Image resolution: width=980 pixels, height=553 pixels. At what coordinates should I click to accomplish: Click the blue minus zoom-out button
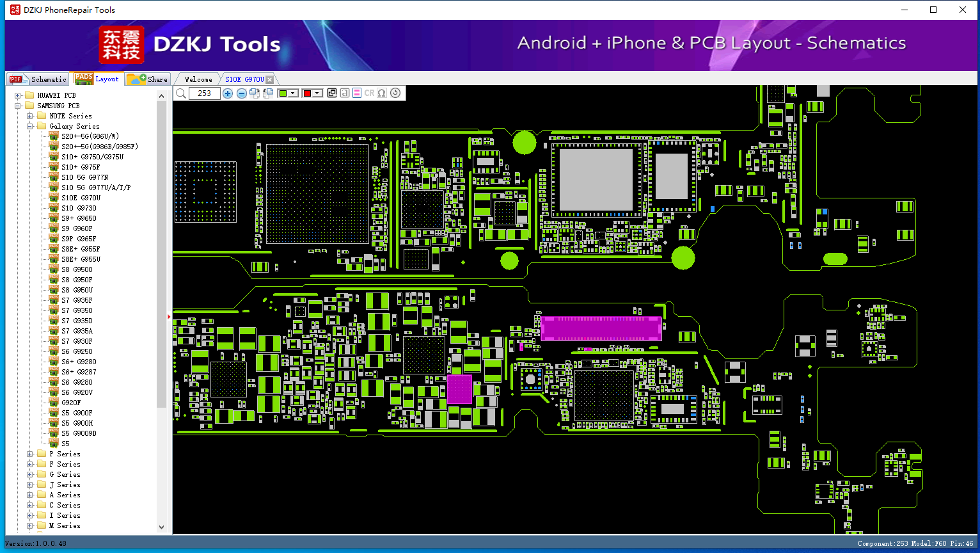pyautogui.click(x=241, y=93)
